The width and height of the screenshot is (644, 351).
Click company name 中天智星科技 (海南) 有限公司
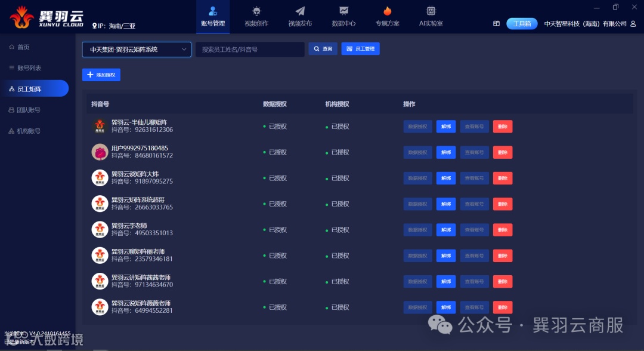click(x=586, y=24)
